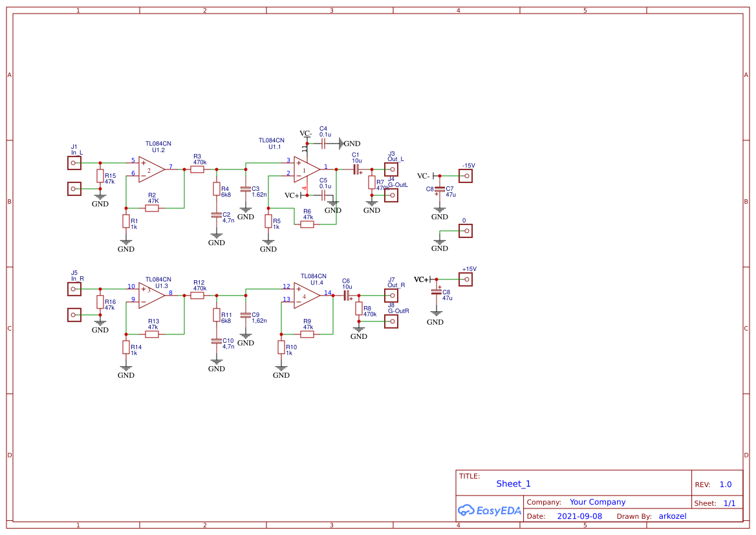Image resolution: width=756 pixels, height=535 pixels.
Task: Select the Drawn By name arkozel
Action: click(x=673, y=516)
